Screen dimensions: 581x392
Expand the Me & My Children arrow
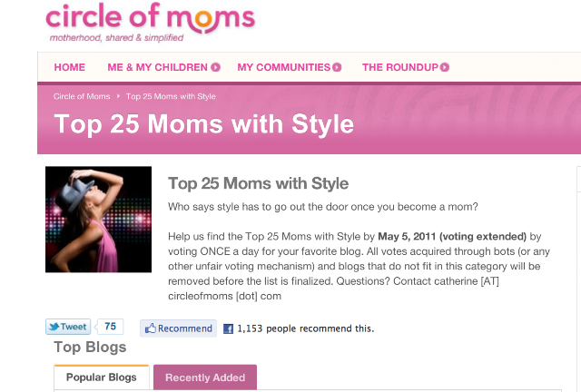point(216,67)
